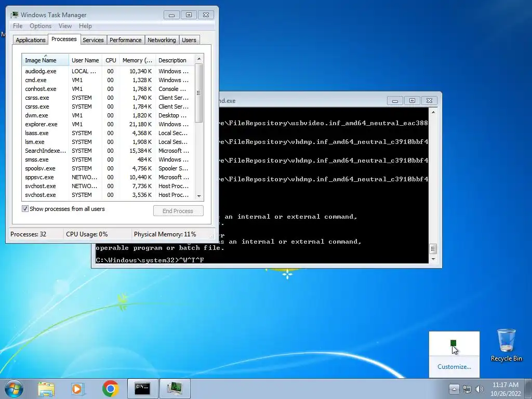Switch to Task Manager taskbar button
Image resolution: width=532 pixels, height=399 pixels.
[175, 389]
